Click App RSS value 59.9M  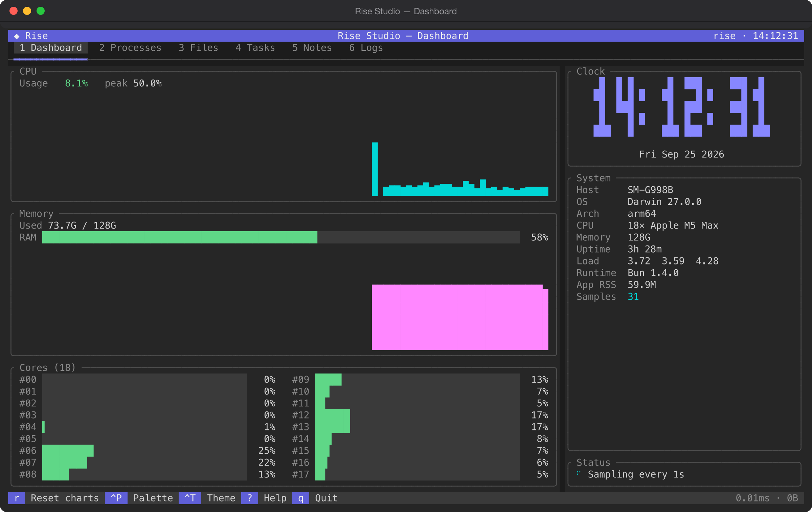coord(642,285)
